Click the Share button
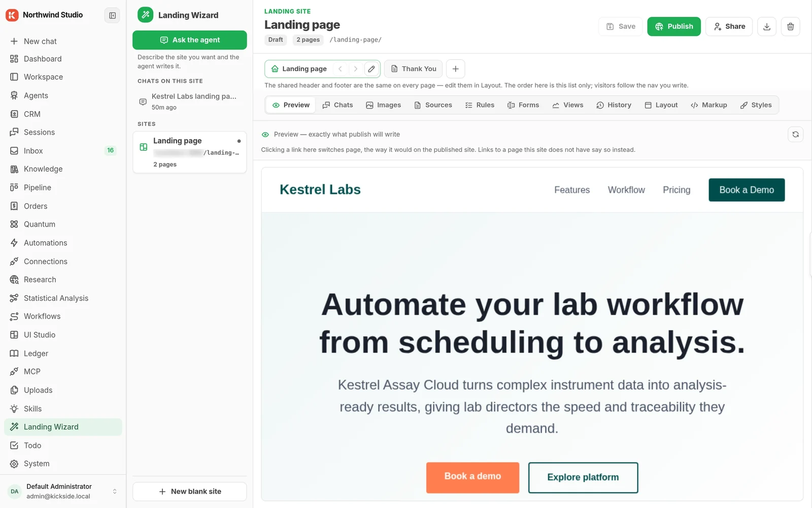812x508 pixels. click(x=729, y=26)
